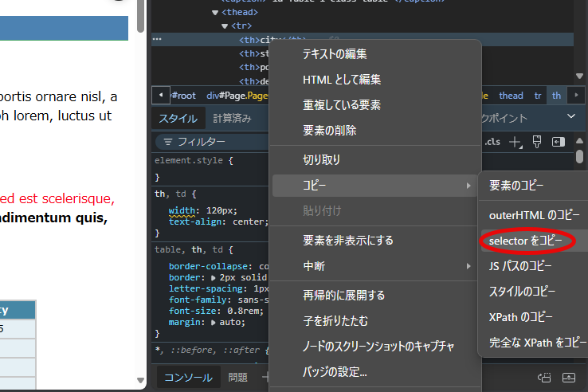Open the コンソール drawer tab
The width and height of the screenshot is (588, 392).
[x=188, y=378]
